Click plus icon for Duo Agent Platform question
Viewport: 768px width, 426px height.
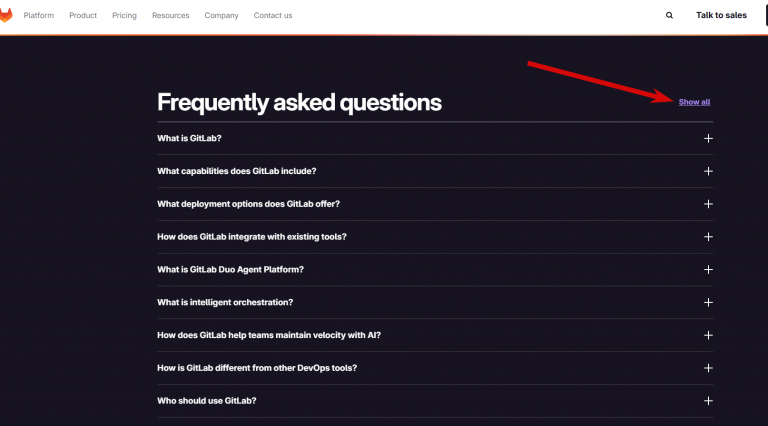708,270
